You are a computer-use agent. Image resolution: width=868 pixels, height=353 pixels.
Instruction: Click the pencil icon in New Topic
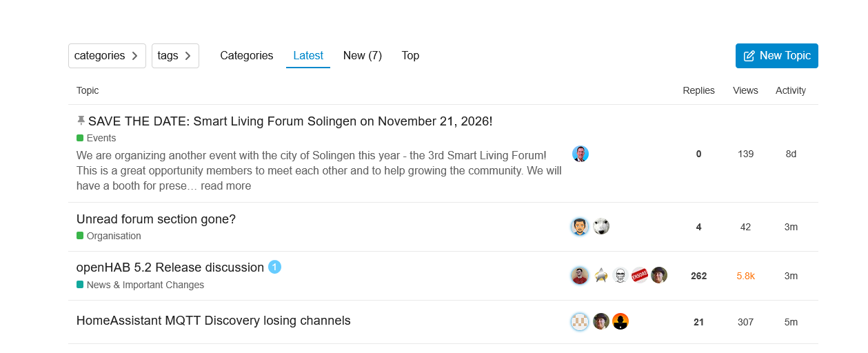(749, 56)
